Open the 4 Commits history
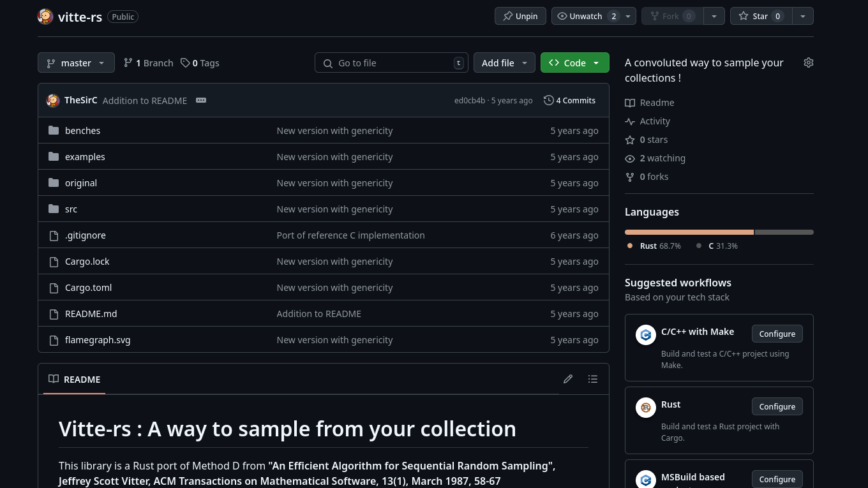The width and height of the screenshot is (868, 488). (x=569, y=100)
